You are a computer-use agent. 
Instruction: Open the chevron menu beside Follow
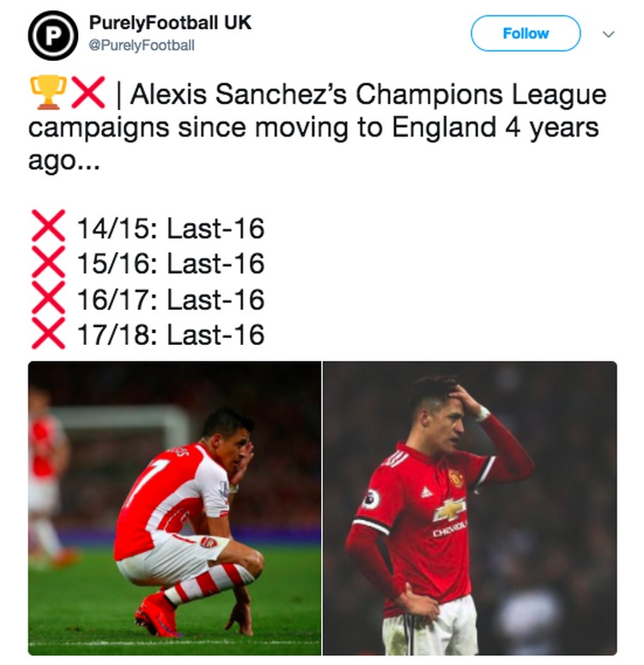point(609,33)
